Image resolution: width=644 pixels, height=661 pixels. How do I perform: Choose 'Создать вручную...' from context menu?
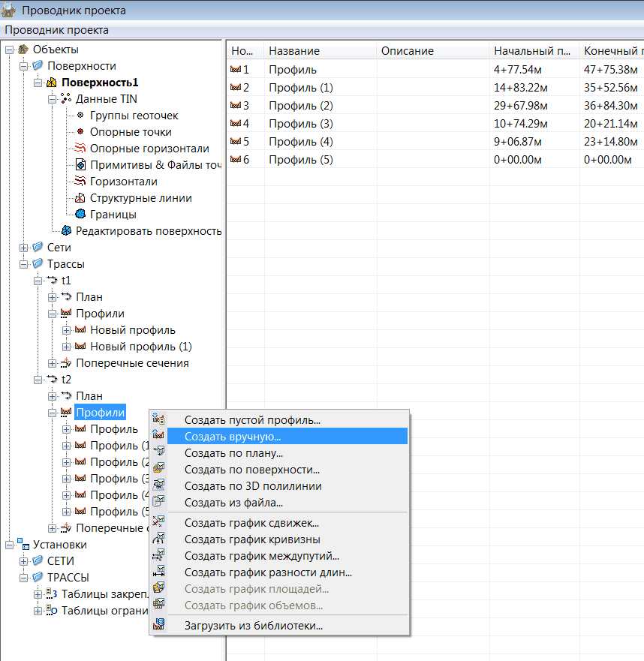(233, 437)
